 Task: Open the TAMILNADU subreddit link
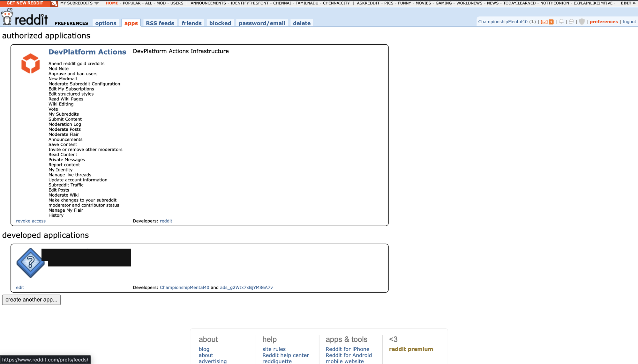tap(307, 3)
